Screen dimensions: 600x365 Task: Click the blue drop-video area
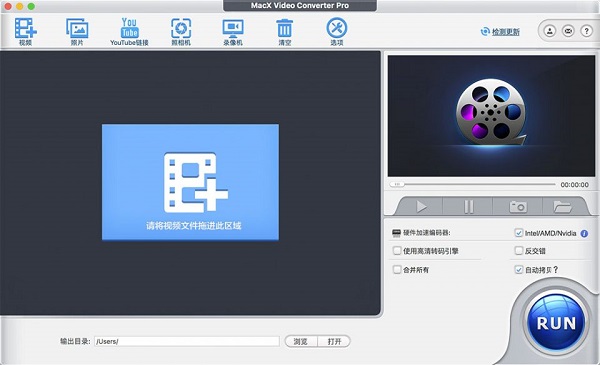click(190, 182)
